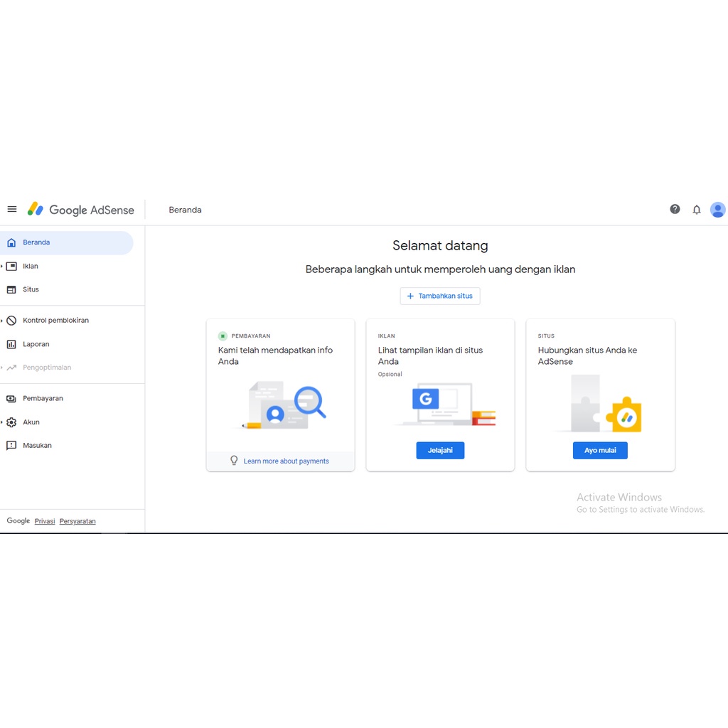Expand the Akun section chevron
This screenshot has height=728, width=728.
[x=2, y=422]
